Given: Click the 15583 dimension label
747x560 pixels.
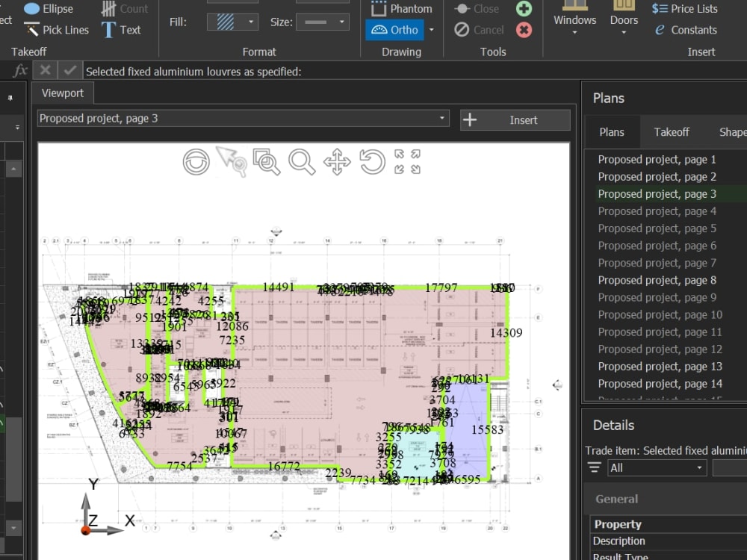Looking at the screenshot, I should pyautogui.click(x=487, y=429).
